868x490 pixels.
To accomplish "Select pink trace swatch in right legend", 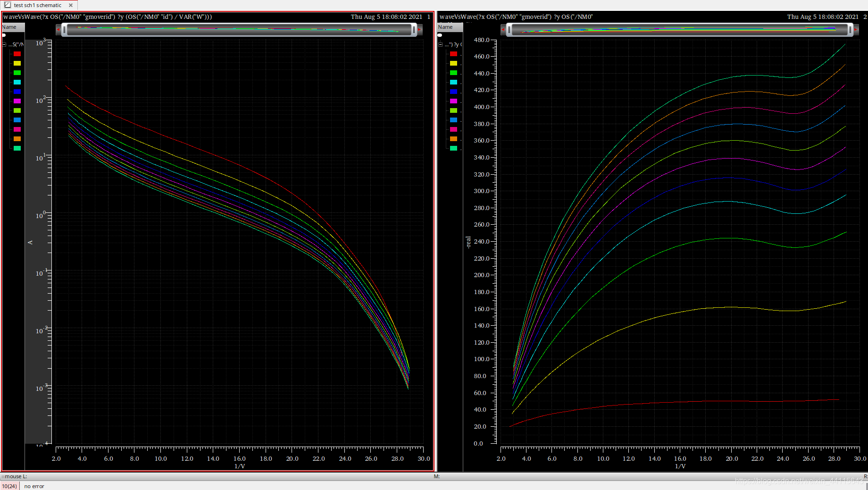I will pos(453,129).
